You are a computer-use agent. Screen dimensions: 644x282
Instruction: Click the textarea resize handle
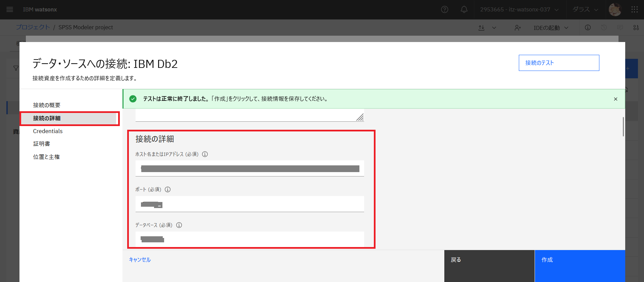[x=360, y=117]
